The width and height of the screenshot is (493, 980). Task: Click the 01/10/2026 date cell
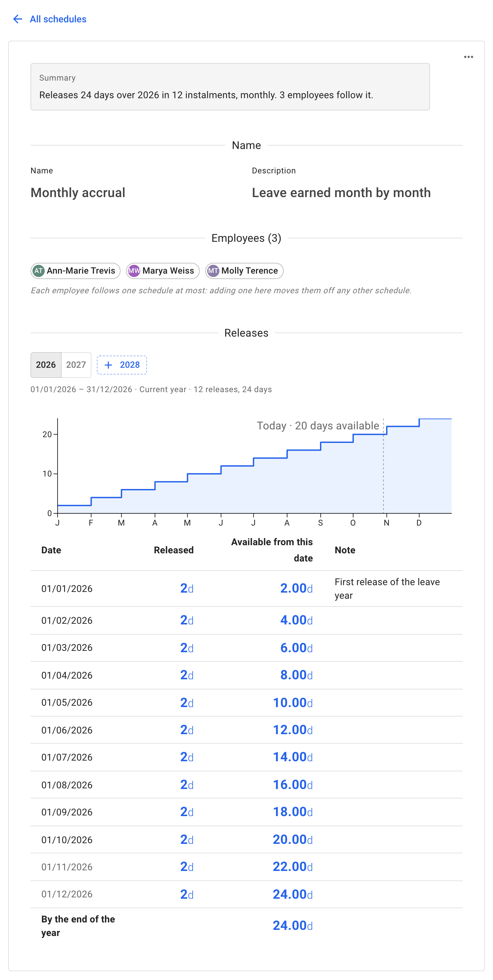67,839
